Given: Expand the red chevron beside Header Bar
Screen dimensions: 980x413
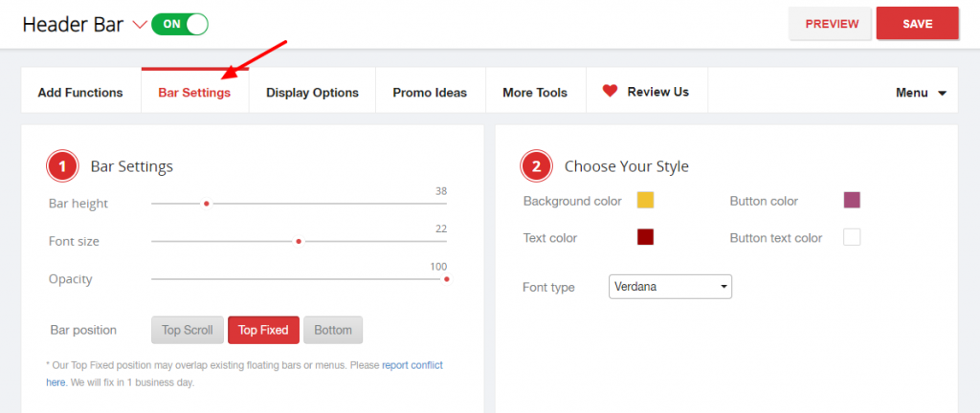Looking at the screenshot, I should point(140,25).
